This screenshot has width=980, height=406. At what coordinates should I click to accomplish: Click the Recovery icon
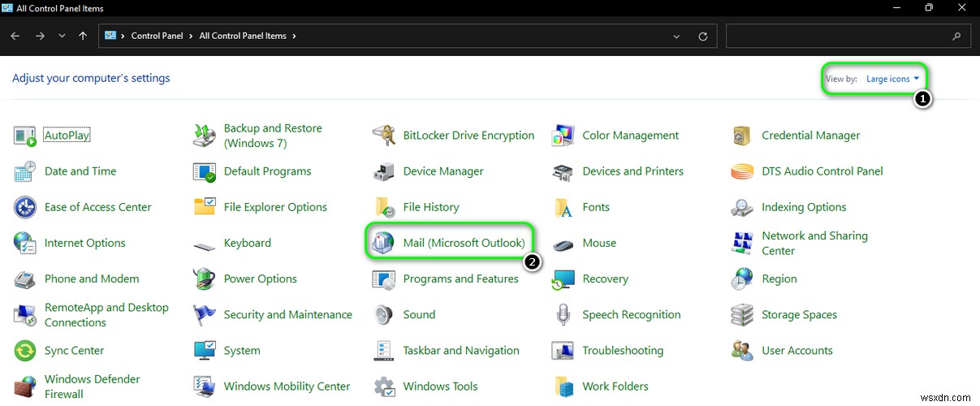pyautogui.click(x=563, y=279)
